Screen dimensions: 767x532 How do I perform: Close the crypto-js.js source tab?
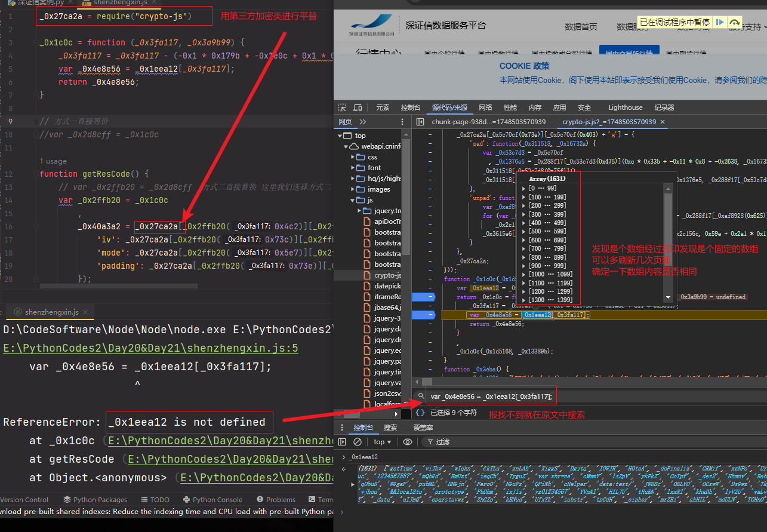(x=663, y=122)
